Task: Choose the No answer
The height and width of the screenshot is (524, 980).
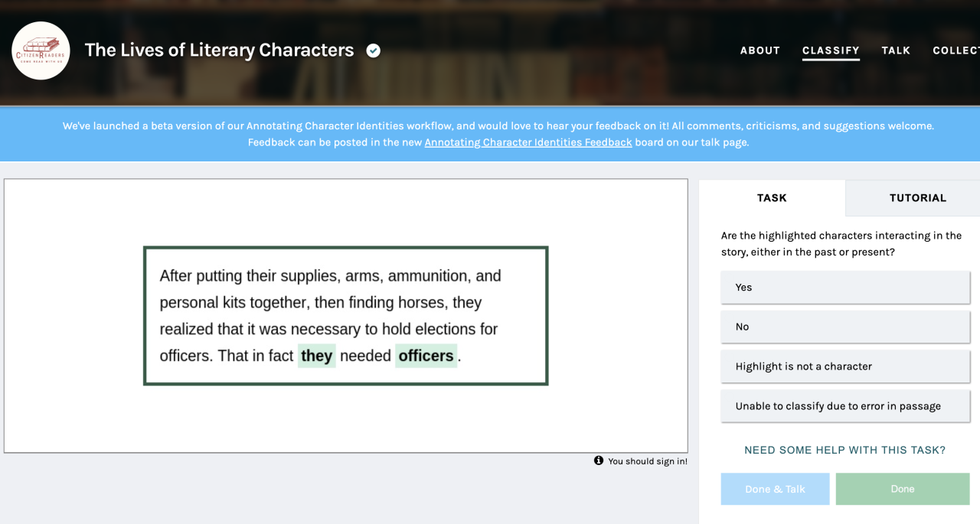Action: click(845, 327)
